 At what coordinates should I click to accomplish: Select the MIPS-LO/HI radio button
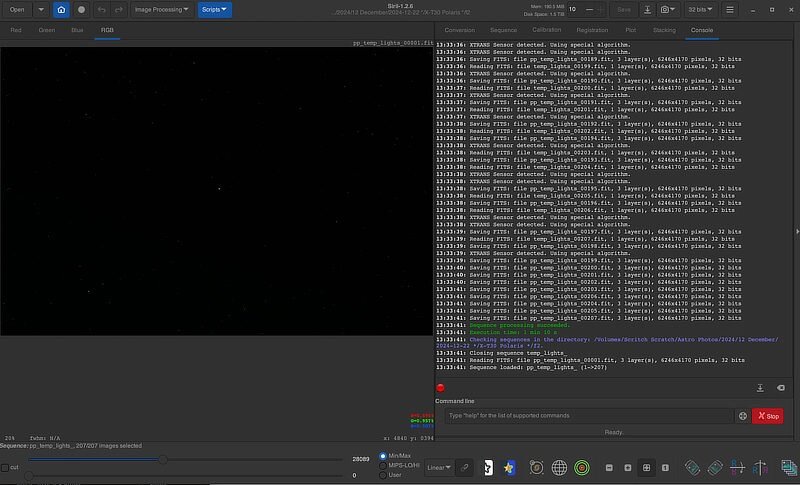[381, 465]
